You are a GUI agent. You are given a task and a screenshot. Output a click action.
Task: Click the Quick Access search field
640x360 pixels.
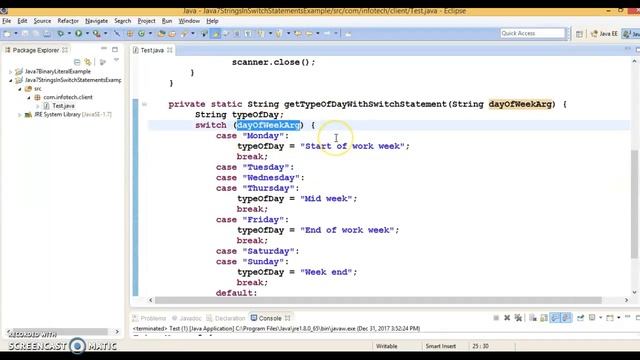(x=533, y=33)
